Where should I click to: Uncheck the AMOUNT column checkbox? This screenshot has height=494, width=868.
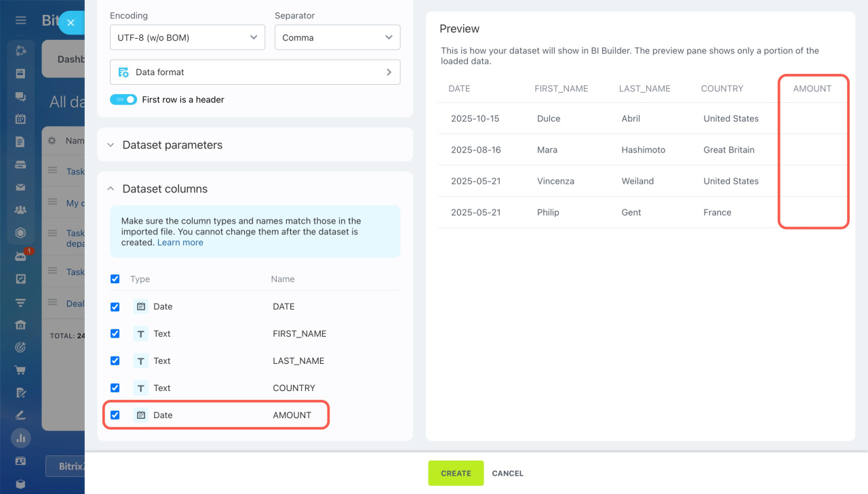(x=115, y=415)
